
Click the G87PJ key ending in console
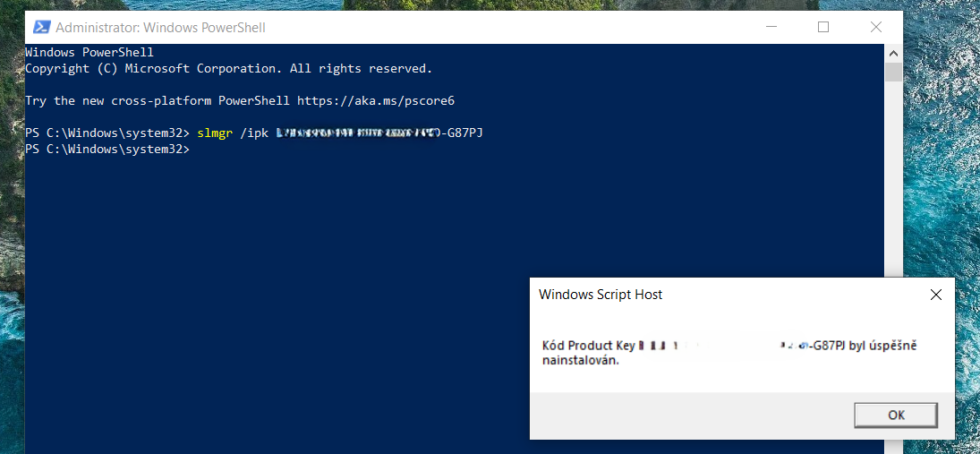[x=465, y=133]
